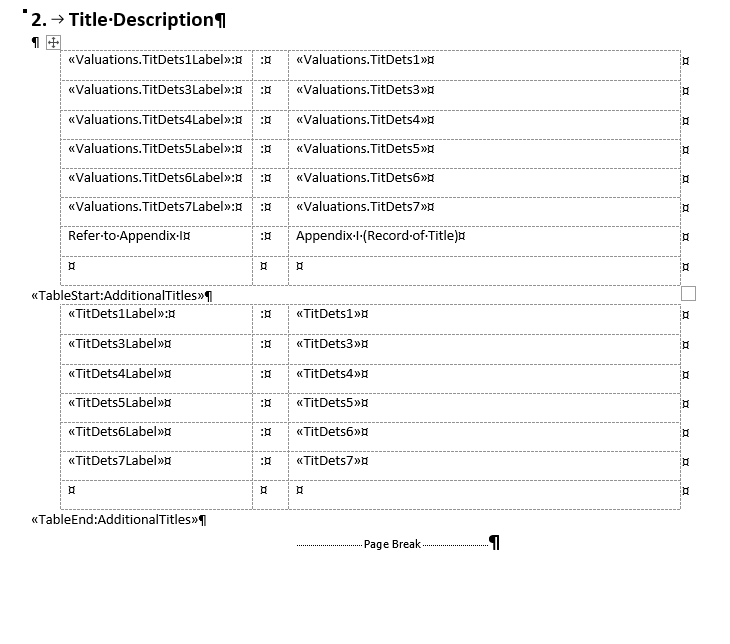
Task: Click the table move handle icon
Action: pos(54,43)
